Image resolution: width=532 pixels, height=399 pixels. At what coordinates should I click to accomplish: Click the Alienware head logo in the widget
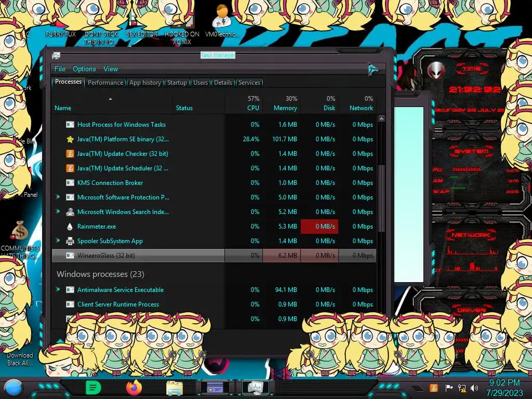(436, 70)
